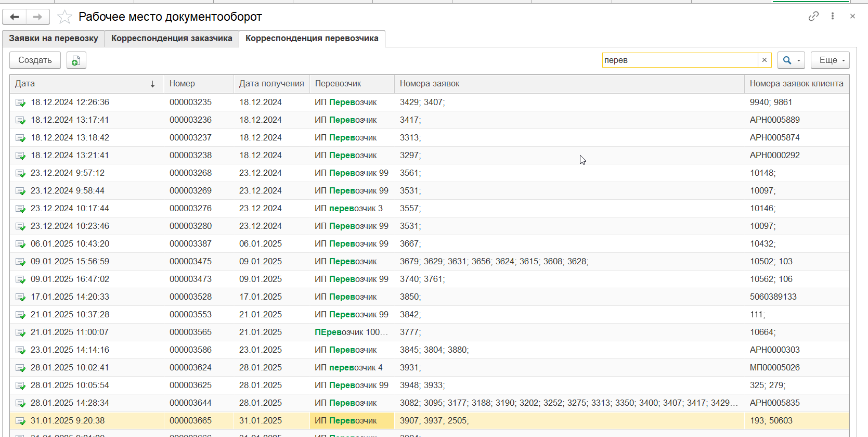Click receipt date 06.01.2025 cell
The image size is (868, 437).
[x=271, y=244]
